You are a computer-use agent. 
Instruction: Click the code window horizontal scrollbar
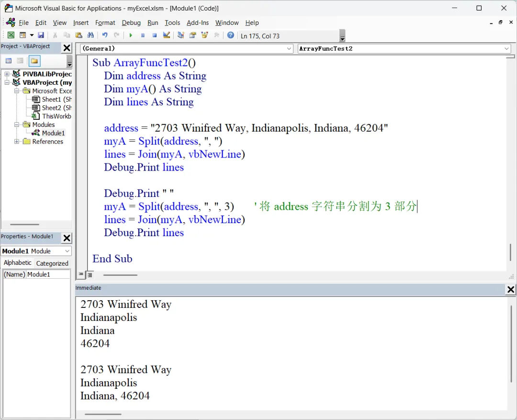pos(120,275)
